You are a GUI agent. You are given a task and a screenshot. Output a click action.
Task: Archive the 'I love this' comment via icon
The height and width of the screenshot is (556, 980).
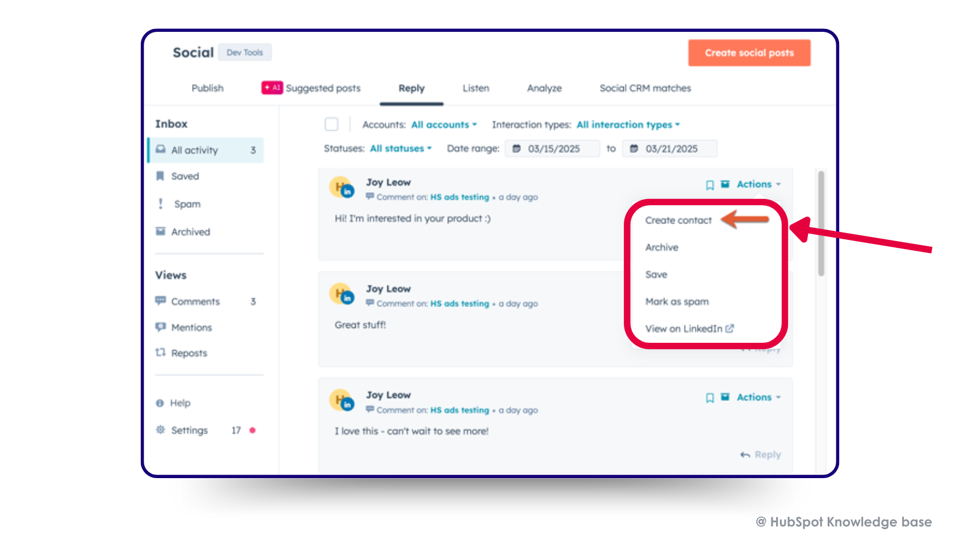[725, 397]
